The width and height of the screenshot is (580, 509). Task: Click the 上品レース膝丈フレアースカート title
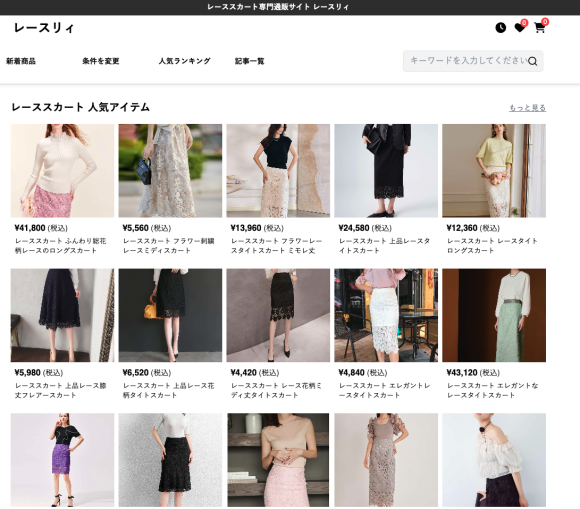[x=61, y=390]
